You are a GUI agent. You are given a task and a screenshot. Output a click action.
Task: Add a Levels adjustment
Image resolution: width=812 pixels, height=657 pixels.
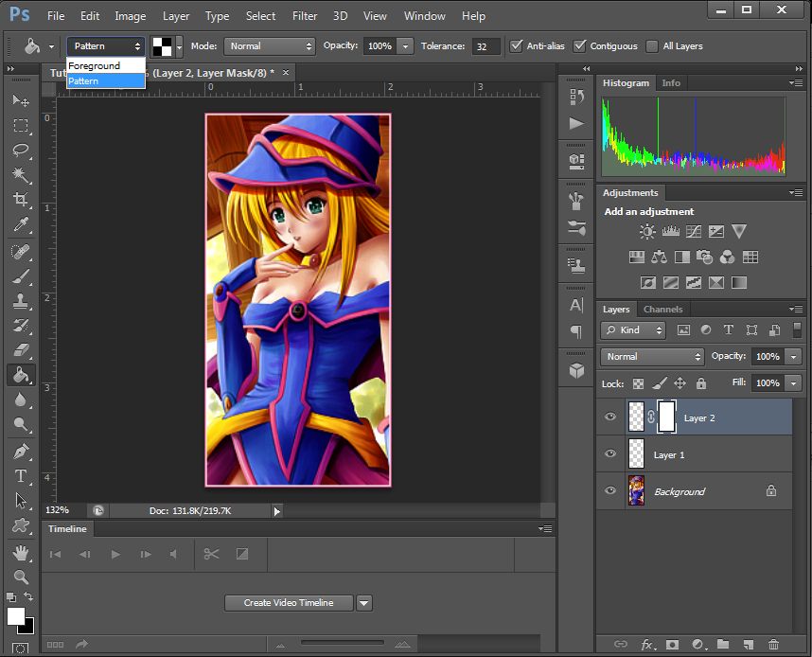point(671,231)
